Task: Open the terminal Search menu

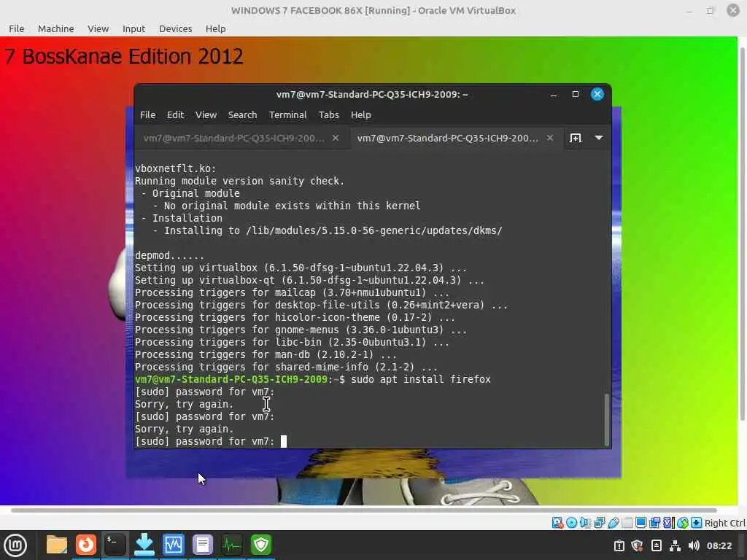Action: [x=242, y=114]
